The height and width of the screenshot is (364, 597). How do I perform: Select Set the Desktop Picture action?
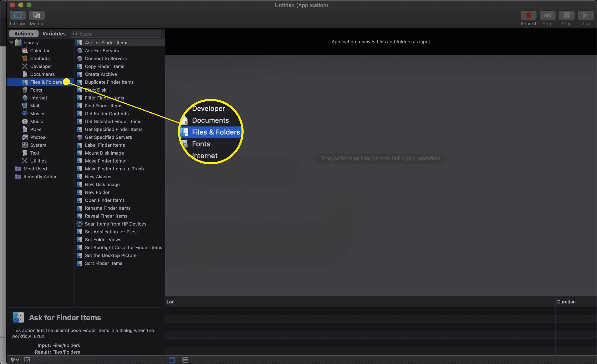[120, 255]
